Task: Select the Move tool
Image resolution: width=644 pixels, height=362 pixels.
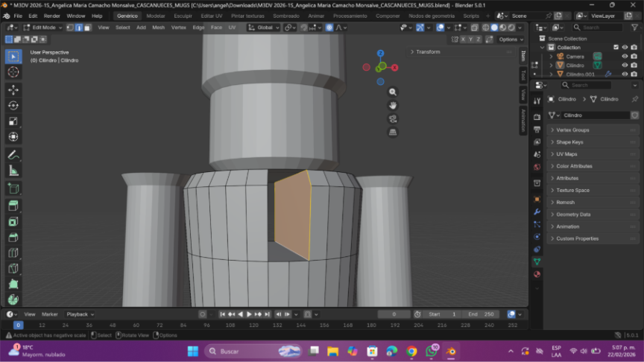Action: point(13,90)
